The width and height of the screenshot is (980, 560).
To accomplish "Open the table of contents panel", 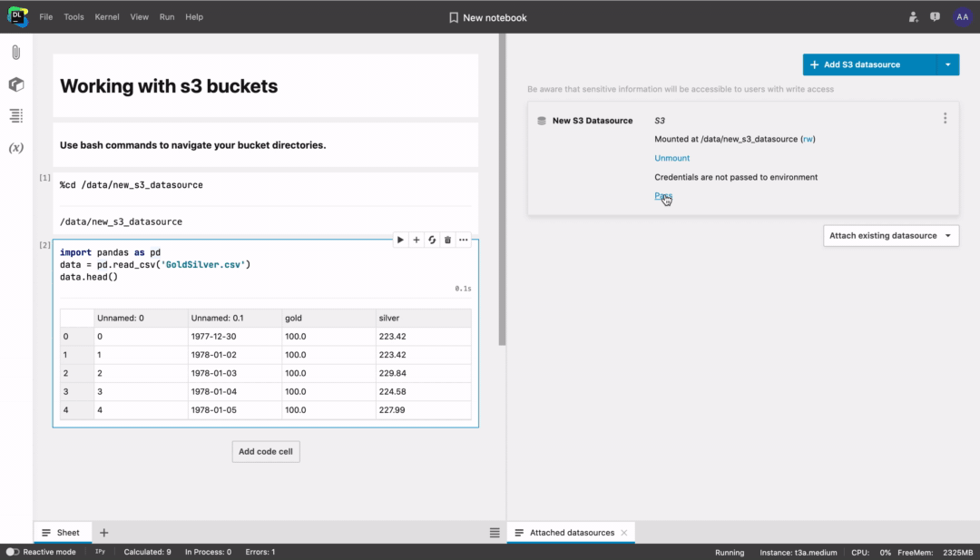I will tap(15, 115).
